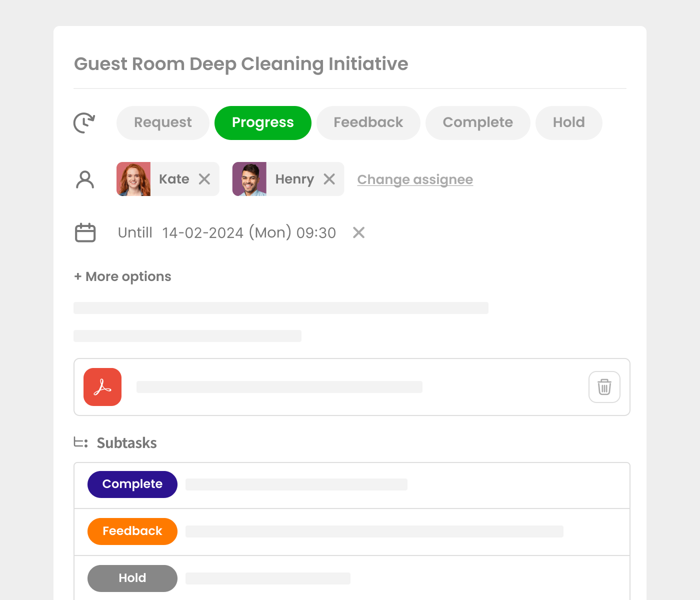Remove Kate from the assignees

pos(204,179)
